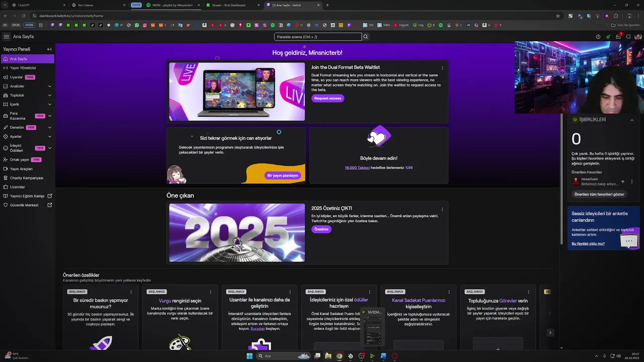Viewport: 644px width, 362px height.
Task: Open a new browser tab
Action: pos(328,5)
